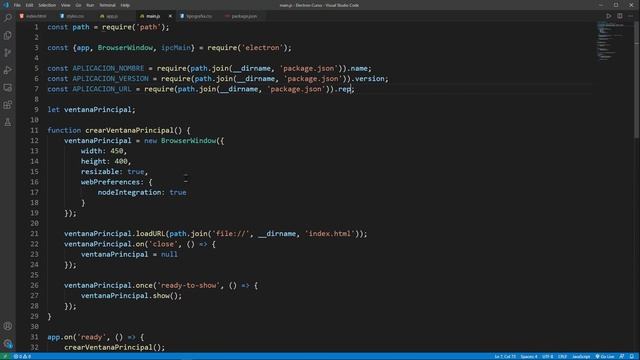The width and height of the screenshot is (640, 360).
Task: Switch to the package.json tab
Action: tap(244, 16)
